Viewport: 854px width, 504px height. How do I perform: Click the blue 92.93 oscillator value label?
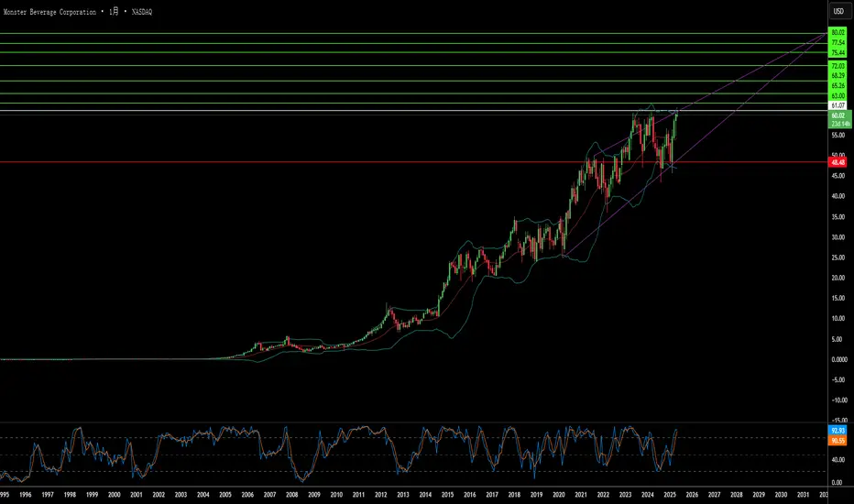(x=838, y=431)
